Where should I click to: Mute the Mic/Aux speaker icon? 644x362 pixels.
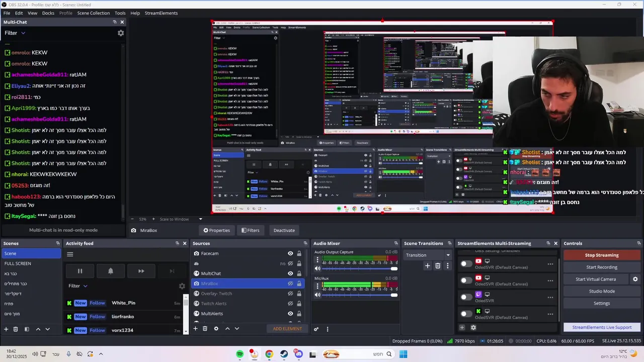[317, 295]
